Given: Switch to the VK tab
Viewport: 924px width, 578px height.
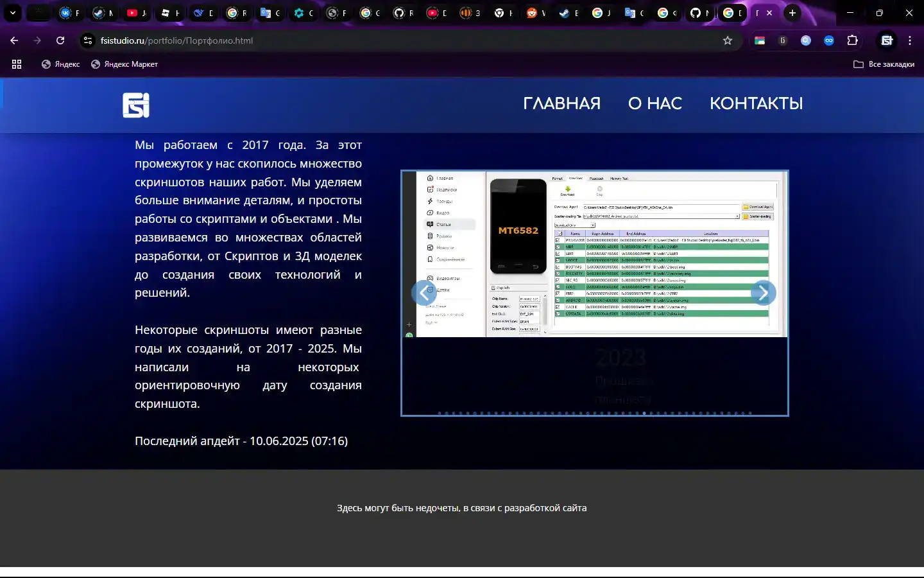Looking at the screenshot, I should point(69,13).
